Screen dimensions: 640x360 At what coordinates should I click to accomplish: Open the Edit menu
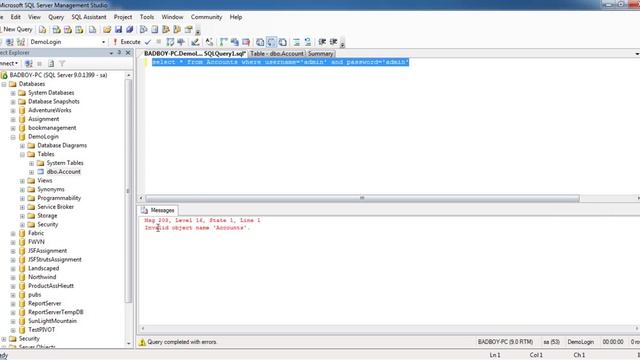16,17
